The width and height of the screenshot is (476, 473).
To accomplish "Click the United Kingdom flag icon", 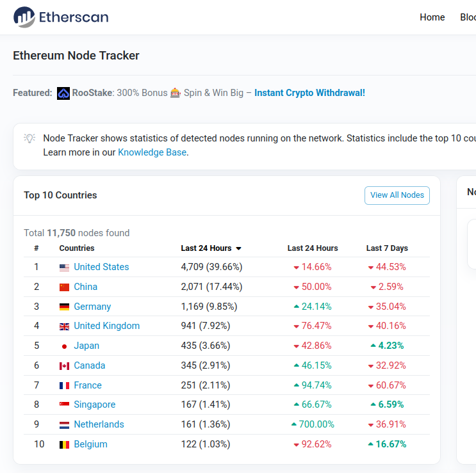I will [64, 326].
